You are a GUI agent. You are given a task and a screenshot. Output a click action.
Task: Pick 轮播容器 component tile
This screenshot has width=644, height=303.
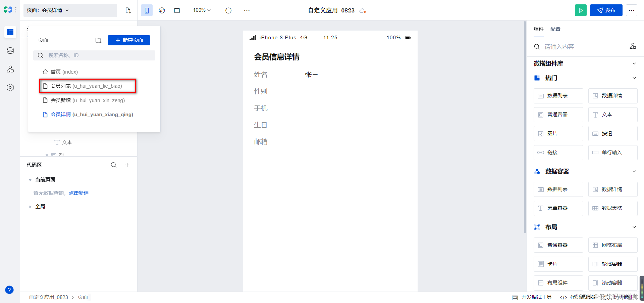click(x=613, y=264)
